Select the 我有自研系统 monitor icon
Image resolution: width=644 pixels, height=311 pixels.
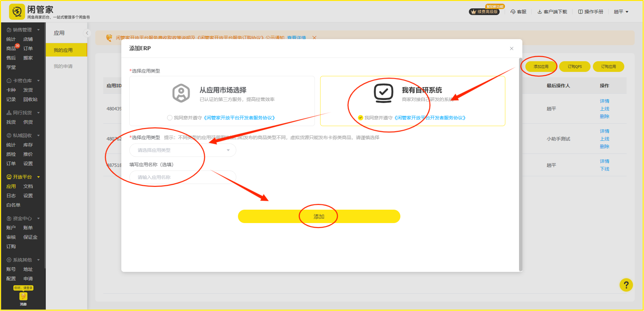click(383, 93)
